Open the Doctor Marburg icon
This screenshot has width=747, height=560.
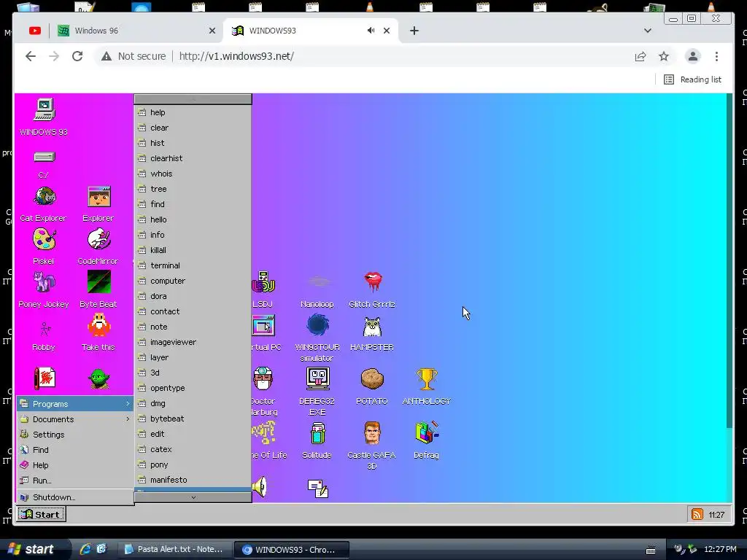pyautogui.click(x=263, y=379)
